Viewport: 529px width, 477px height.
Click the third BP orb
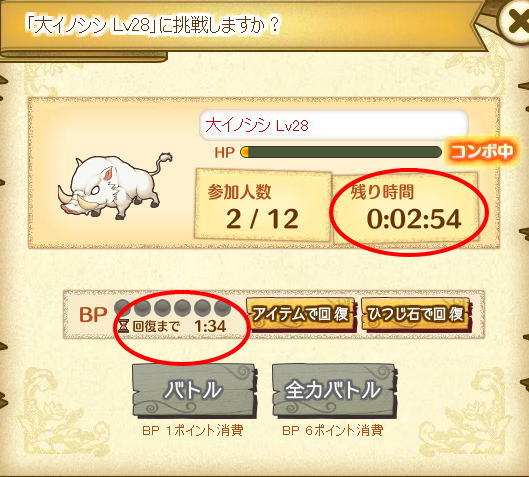(162, 308)
